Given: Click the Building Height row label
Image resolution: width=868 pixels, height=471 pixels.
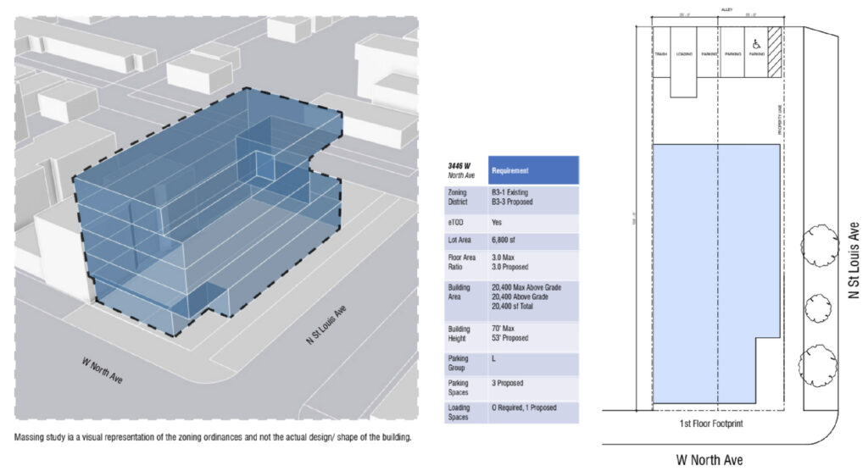Looking at the screenshot, I should click(x=464, y=332).
